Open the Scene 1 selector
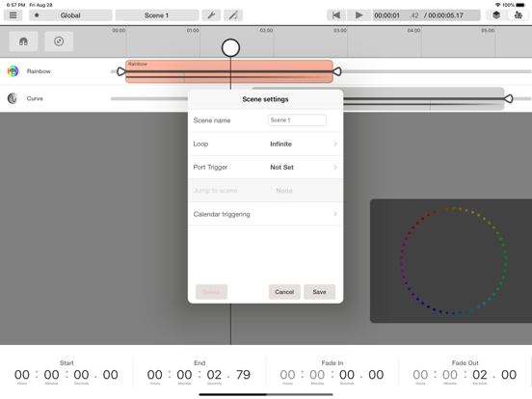This screenshot has height=399, width=532. [157, 15]
